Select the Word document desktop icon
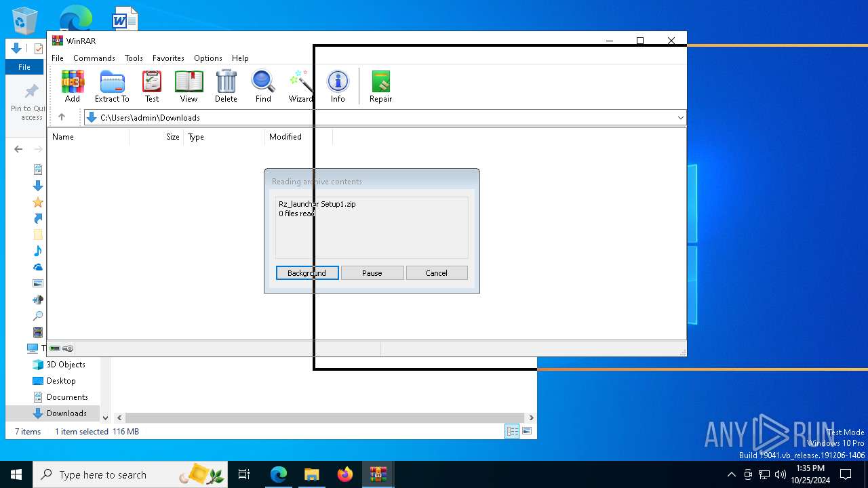 pyautogui.click(x=125, y=20)
